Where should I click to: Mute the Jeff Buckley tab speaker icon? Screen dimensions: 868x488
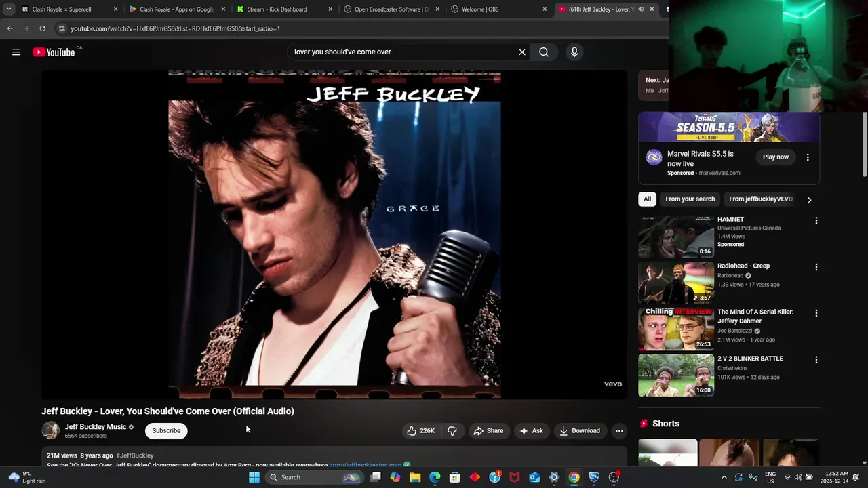click(641, 9)
